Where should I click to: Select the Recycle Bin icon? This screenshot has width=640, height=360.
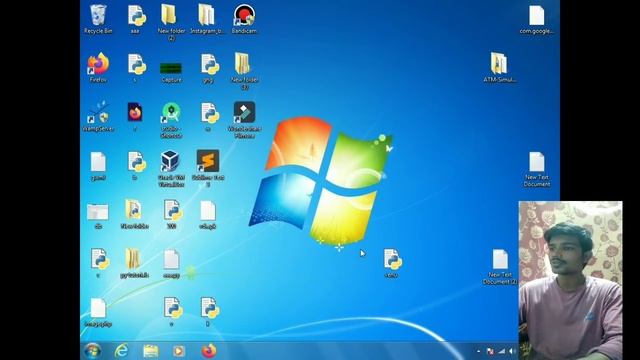[98, 19]
